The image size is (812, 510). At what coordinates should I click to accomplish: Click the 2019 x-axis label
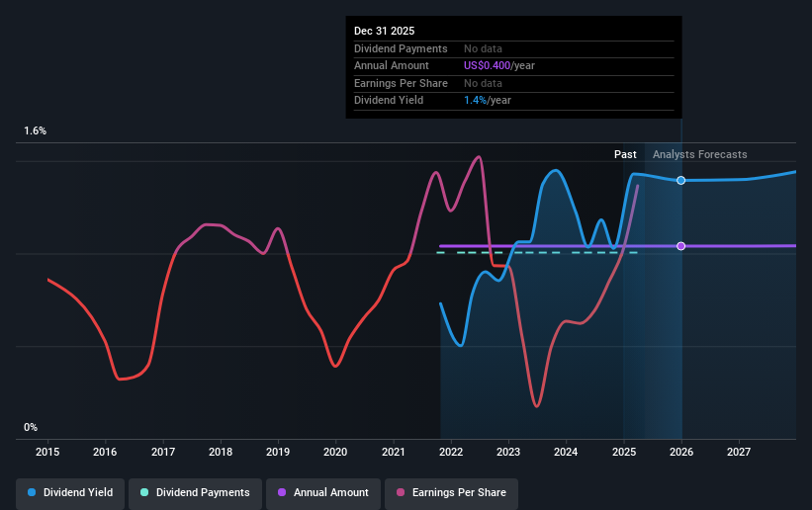coord(278,452)
